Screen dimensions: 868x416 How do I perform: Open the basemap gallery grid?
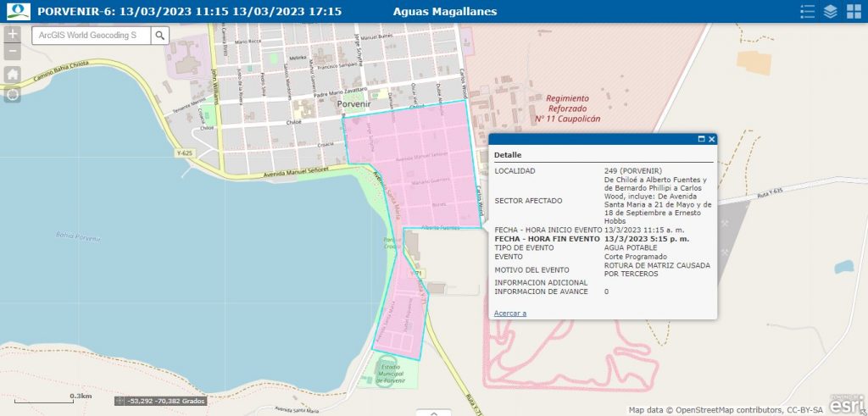[854, 12]
